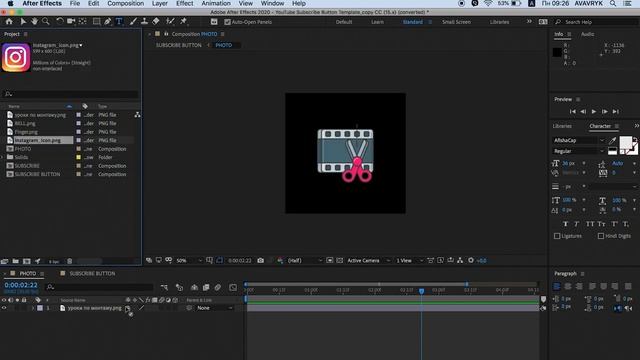The image size is (640, 360).
Task: Select the Default workspace
Action: 344,22
